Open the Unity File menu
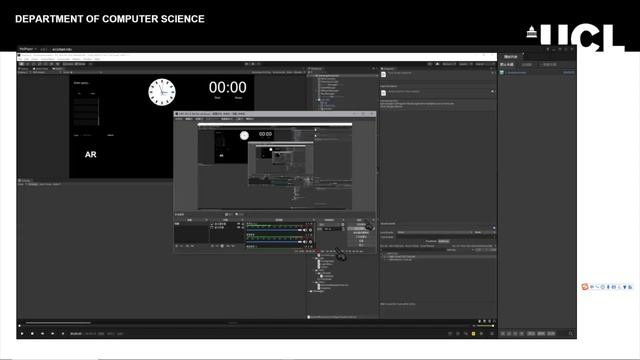The image size is (640, 360). (20, 59)
